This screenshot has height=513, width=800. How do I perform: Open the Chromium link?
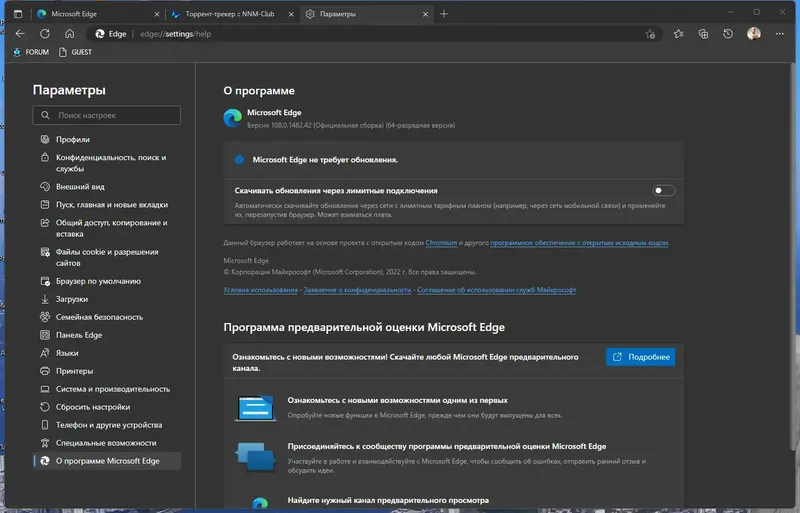pos(441,243)
